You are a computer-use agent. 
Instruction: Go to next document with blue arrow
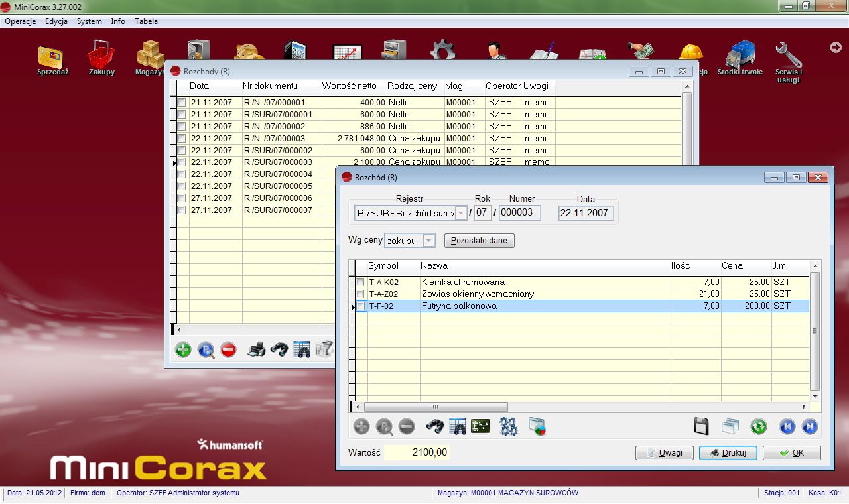click(x=810, y=426)
